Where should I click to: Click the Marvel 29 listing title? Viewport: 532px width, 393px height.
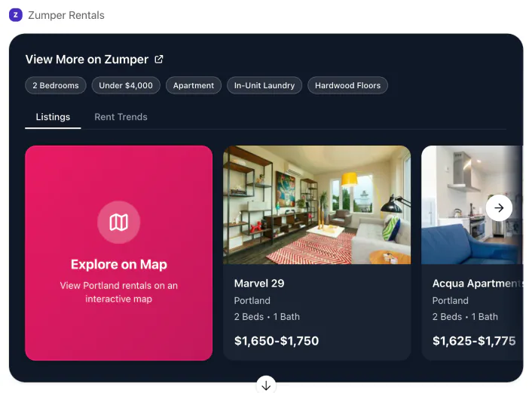(259, 284)
